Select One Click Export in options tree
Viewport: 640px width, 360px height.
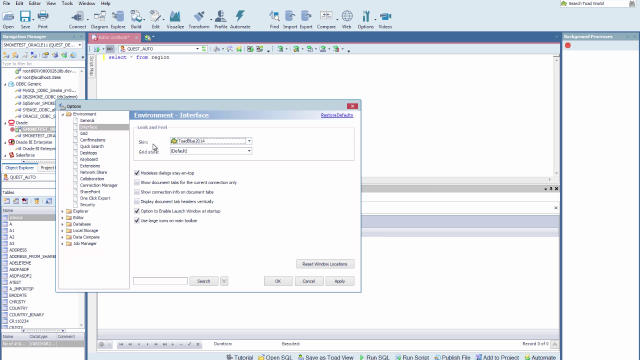95,198
